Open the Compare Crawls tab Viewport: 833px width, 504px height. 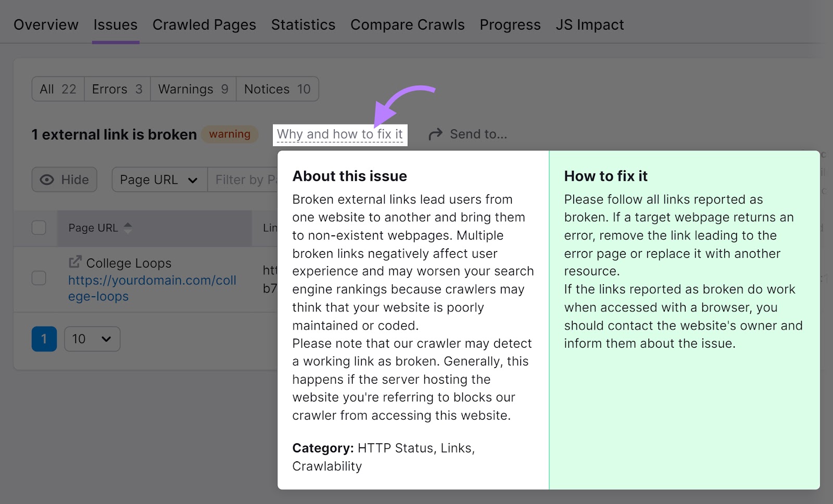tap(407, 24)
